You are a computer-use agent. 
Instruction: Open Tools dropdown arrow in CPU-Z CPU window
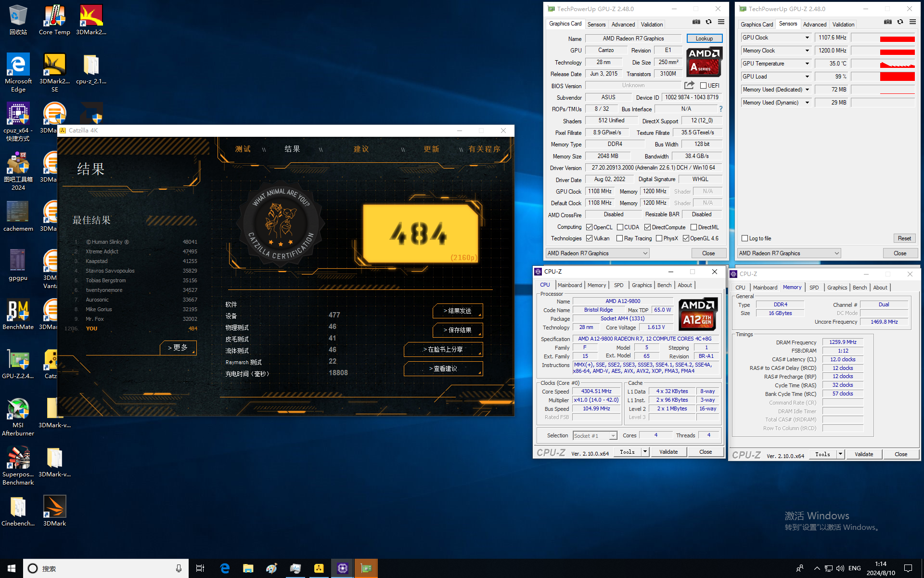(645, 452)
